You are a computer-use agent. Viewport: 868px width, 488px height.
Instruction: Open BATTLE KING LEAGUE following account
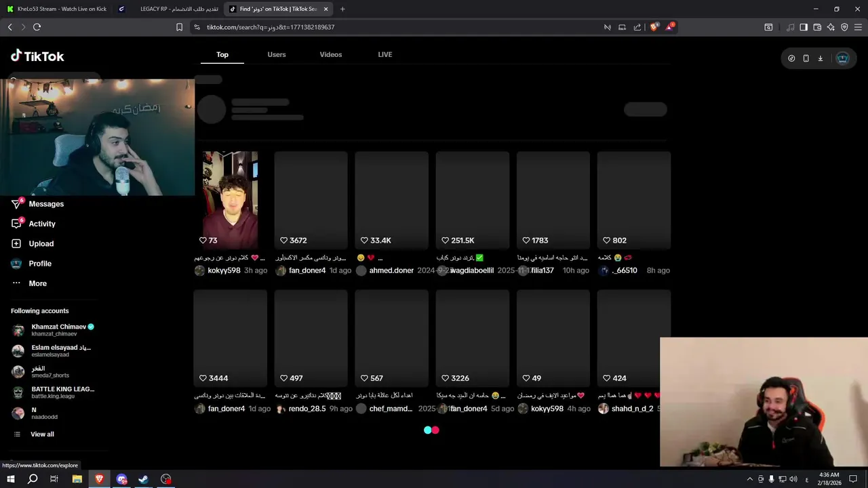tap(54, 392)
